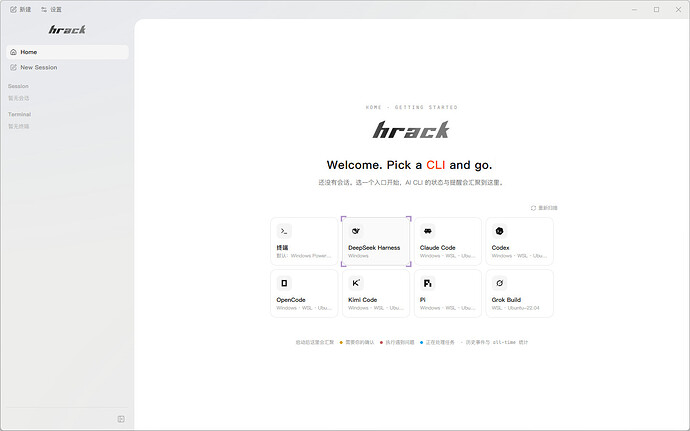
Task: Click the Claude Code icon
Action: pyautogui.click(x=427, y=231)
